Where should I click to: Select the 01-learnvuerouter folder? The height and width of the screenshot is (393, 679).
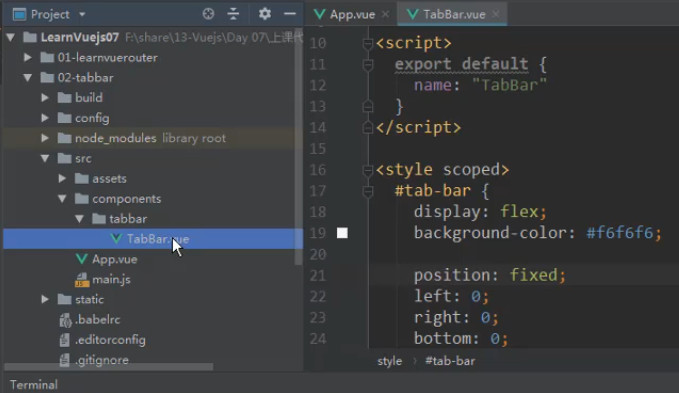(x=107, y=57)
